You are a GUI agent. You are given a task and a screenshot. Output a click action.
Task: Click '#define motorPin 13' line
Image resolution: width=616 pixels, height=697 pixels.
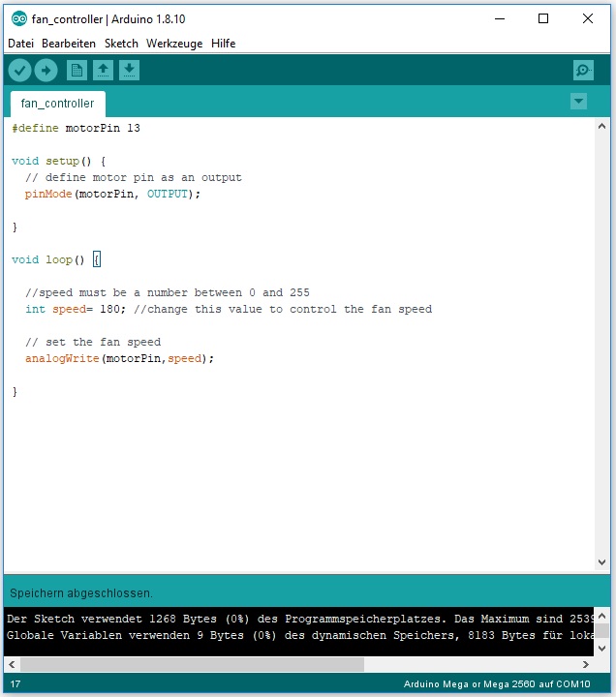pos(77,128)
